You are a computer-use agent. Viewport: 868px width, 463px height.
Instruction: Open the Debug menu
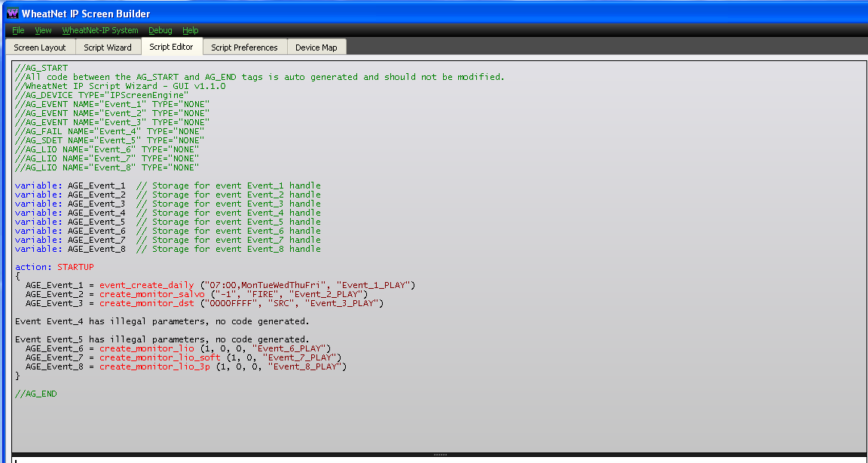pos(160,30)
